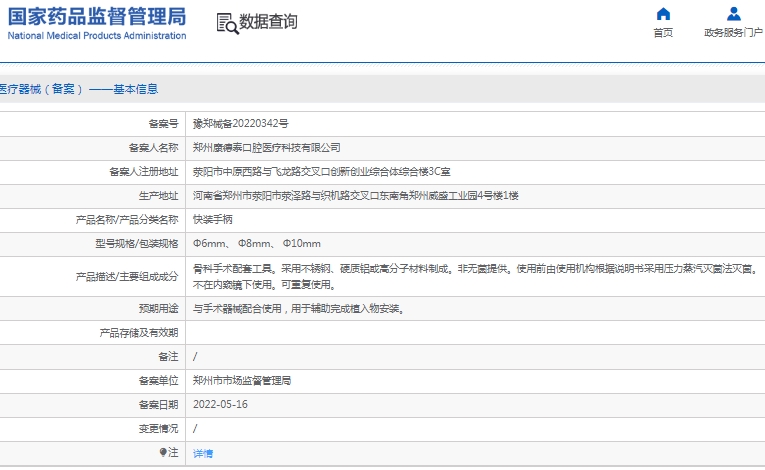765x470 pixels.
Task: Click the 备案人名称 label
Action: click(x=154, y=148)
